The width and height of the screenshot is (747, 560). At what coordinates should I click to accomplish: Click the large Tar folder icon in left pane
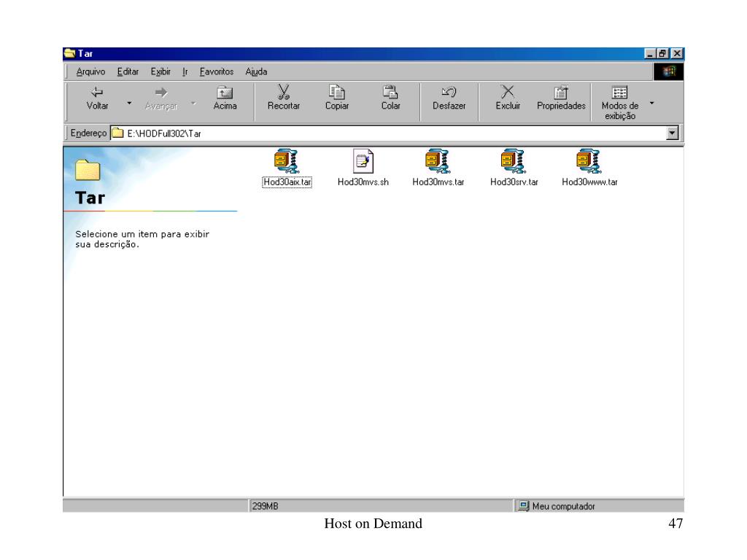tap(88, 170)
